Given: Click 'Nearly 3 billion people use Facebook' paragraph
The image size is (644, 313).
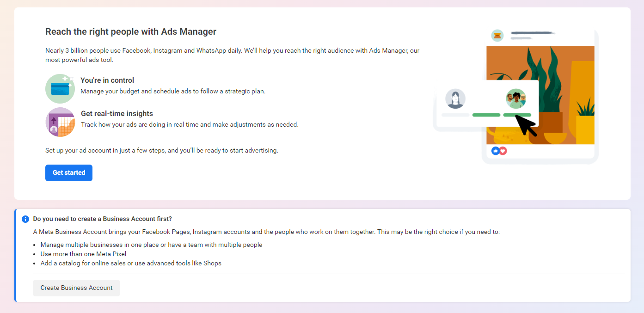Looking at the screenshot, I should [233, 55].
